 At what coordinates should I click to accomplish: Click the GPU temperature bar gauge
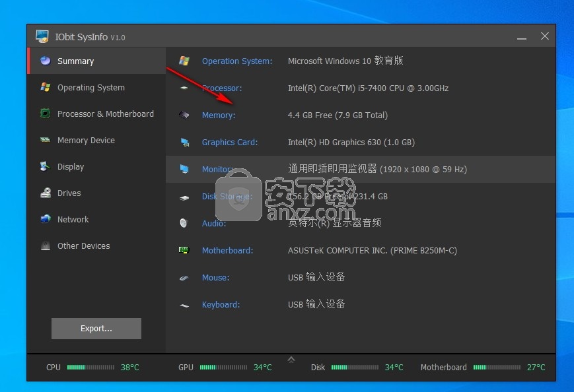click(223, 367)
